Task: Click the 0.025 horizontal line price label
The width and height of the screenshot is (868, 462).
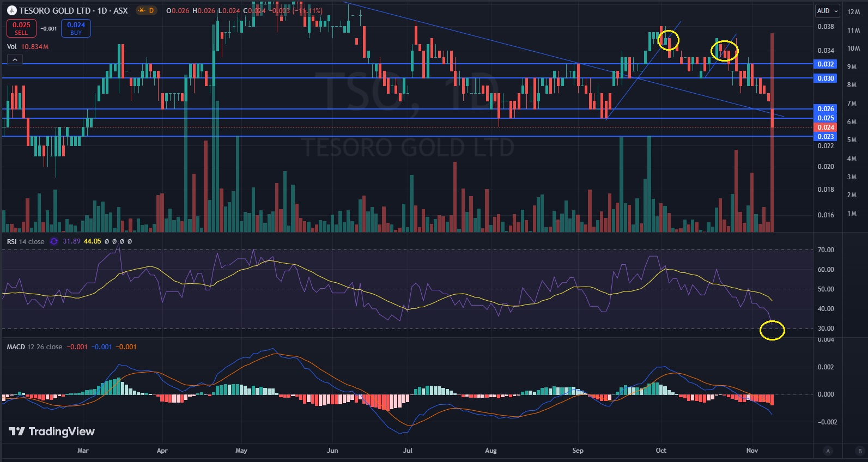Action: [x=825, y=118]
